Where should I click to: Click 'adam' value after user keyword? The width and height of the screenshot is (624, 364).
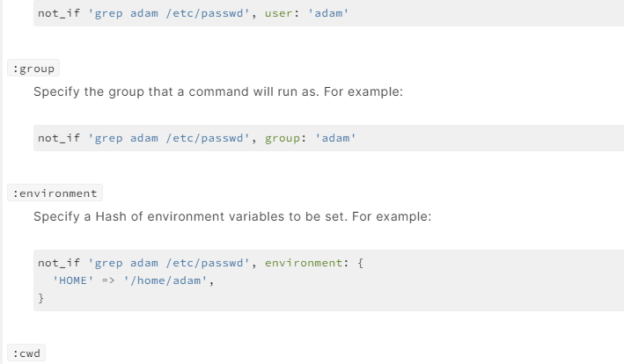click(x=328, y=13)
